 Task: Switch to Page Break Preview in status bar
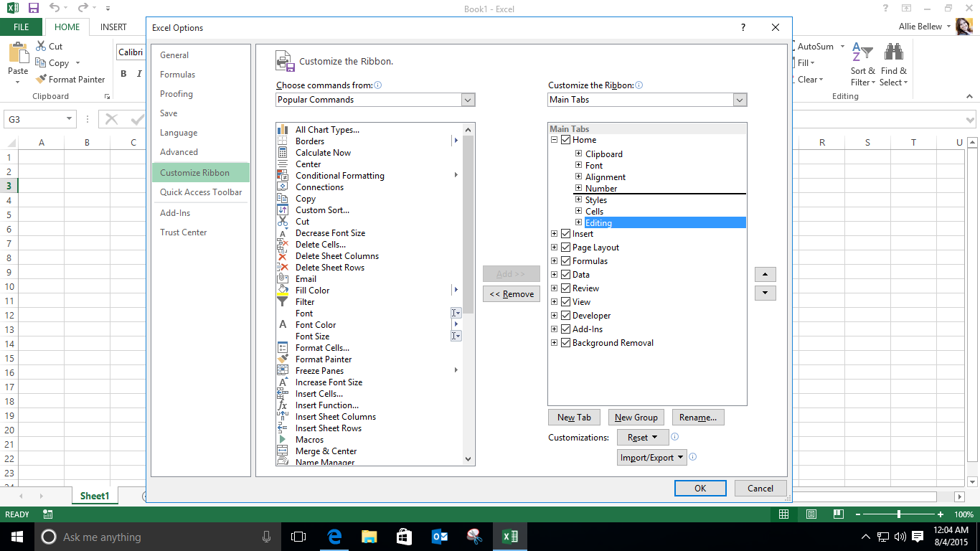(x=839, y=514)
